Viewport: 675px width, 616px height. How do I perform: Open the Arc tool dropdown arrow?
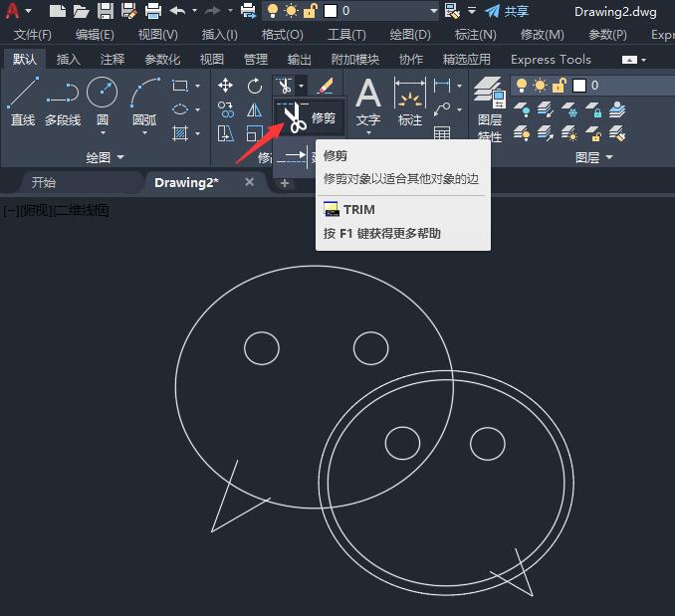click(x=145, y=133)
